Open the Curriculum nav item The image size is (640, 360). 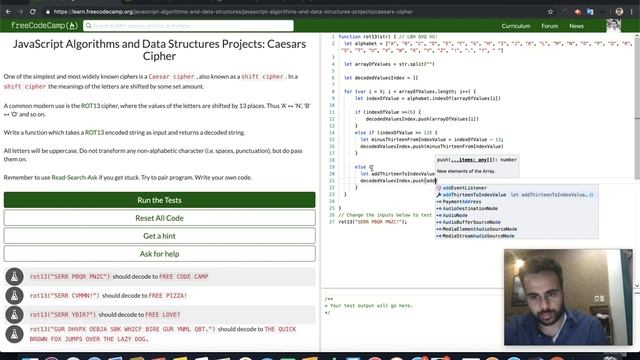[516, 26]
